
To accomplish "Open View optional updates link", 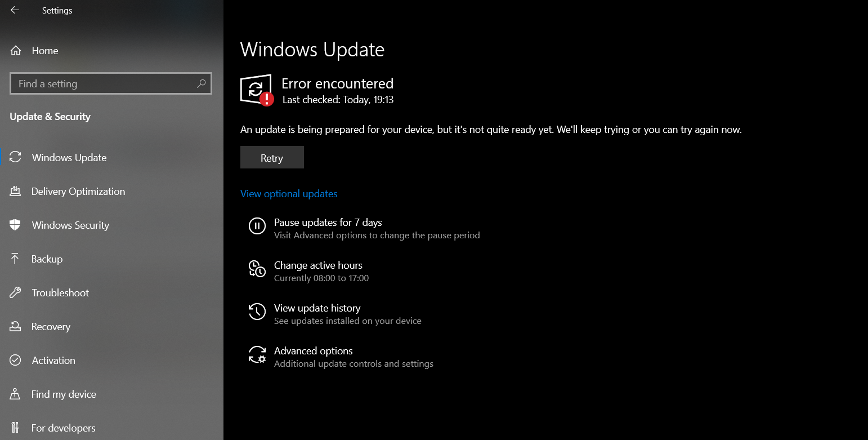I will click(x=289, y=194).
